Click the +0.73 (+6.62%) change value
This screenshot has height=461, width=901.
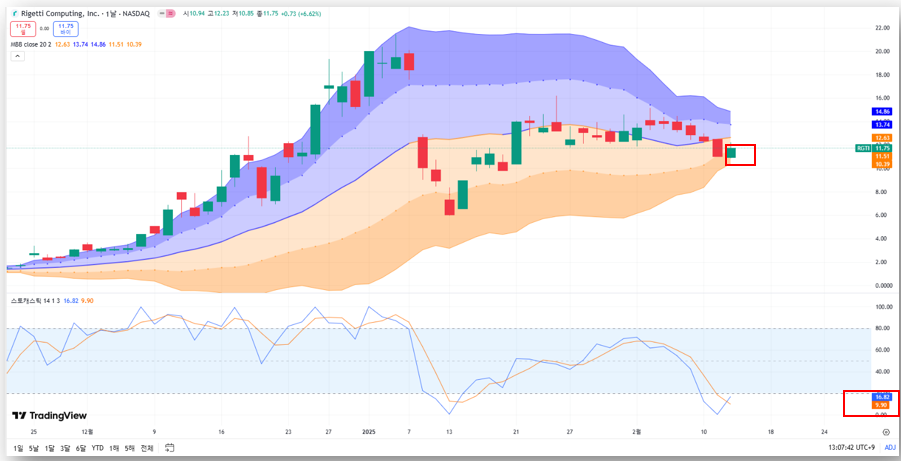(301, 14)
